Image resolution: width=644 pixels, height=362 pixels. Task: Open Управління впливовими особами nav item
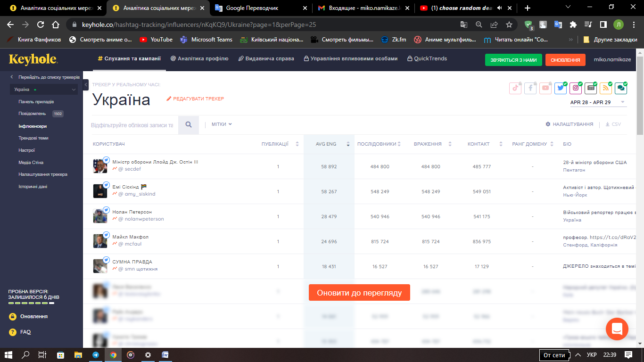[350, 59]
